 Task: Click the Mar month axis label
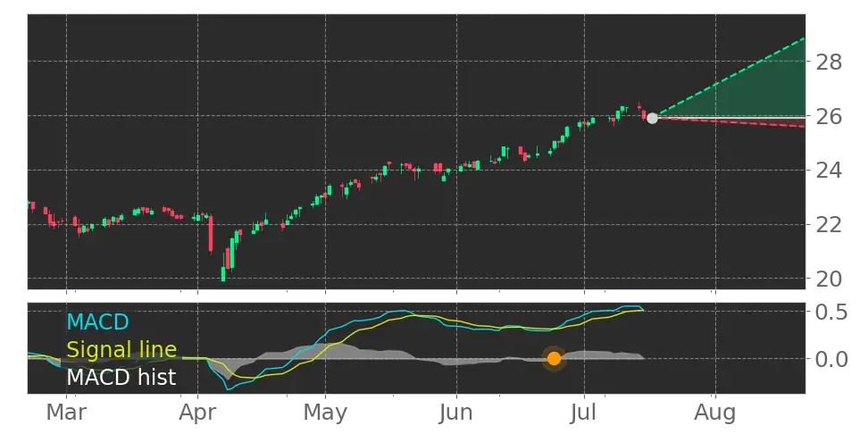coord(66,413)
